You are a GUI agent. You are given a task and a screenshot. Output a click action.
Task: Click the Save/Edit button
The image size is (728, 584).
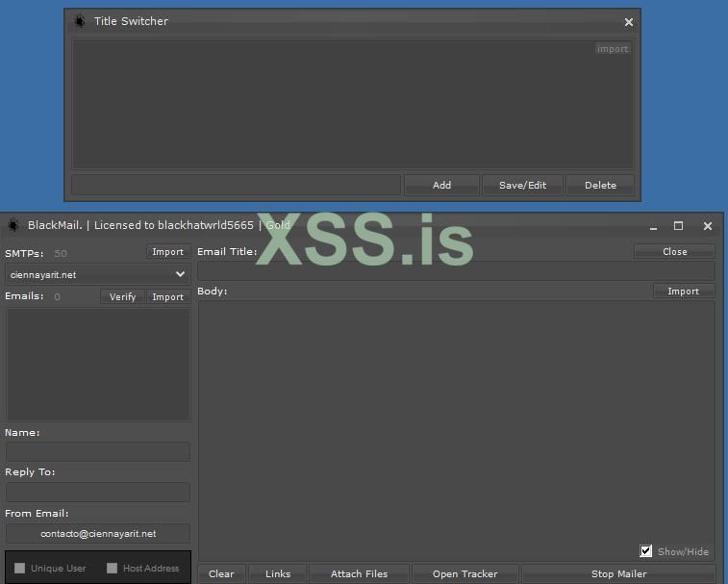click(522, 185)
